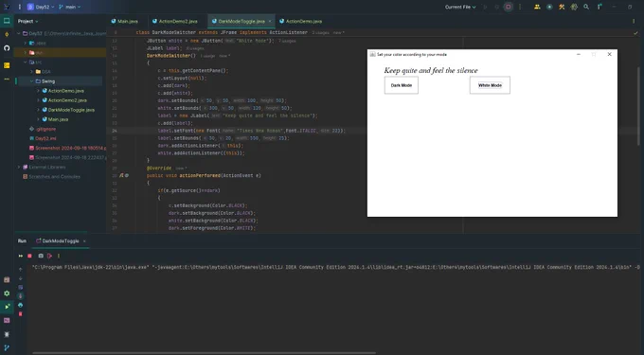Expand the .idea folder arrow
This screenshot has height=355, width=644.
point(25,44)
